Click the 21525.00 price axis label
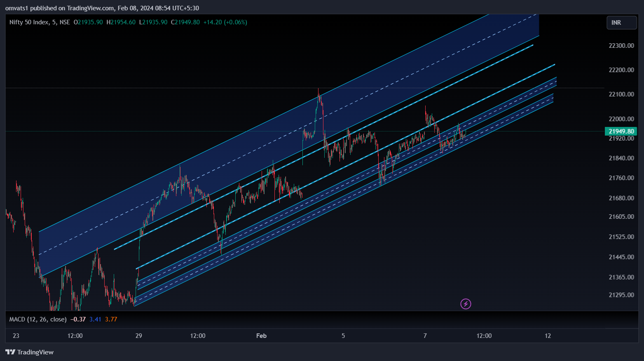 click(x=621, y=237)
